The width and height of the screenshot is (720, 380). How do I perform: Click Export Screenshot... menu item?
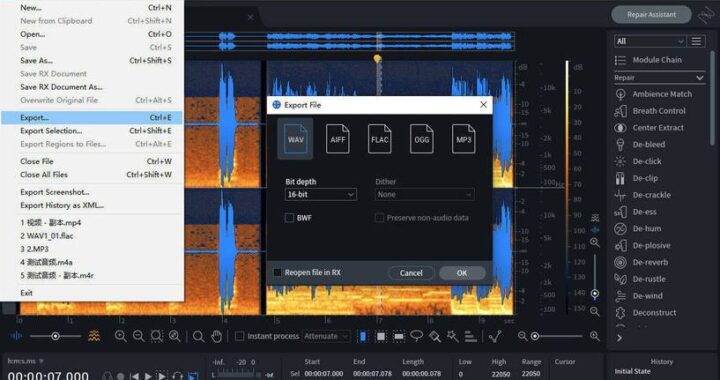92,192
